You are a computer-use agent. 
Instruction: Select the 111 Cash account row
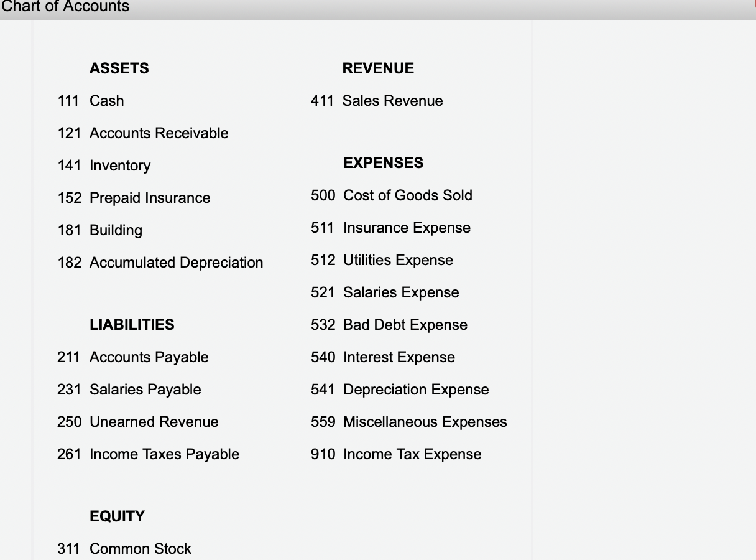coord(91,101)
